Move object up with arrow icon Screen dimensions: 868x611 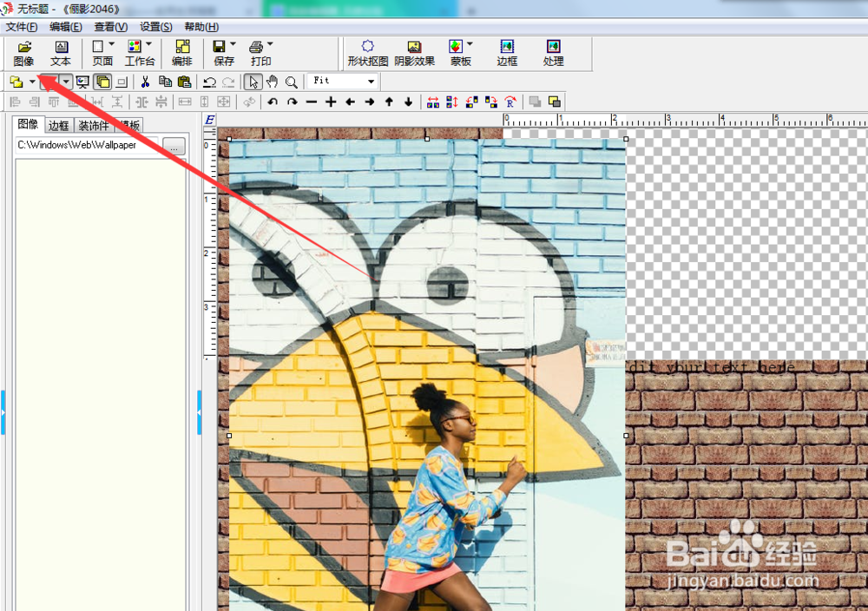pos(389,102)
